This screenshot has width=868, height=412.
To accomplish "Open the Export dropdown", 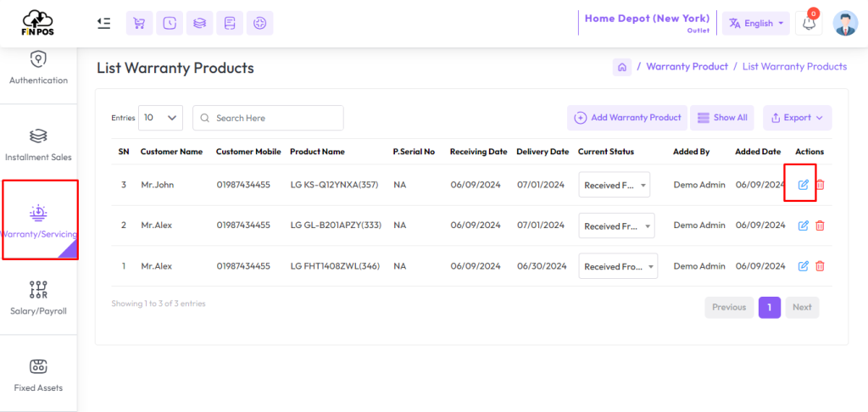I will coord(797,118).
